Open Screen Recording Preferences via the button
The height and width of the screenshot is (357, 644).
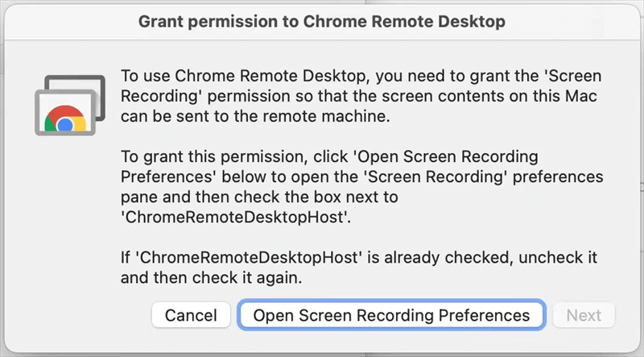click(391, 315)
